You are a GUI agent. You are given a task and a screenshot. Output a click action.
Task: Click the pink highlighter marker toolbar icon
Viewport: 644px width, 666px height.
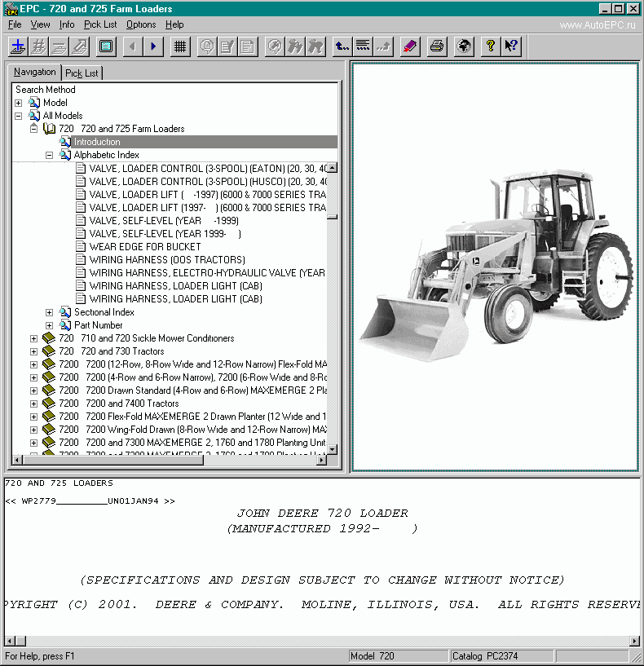[x=410, y=46]
